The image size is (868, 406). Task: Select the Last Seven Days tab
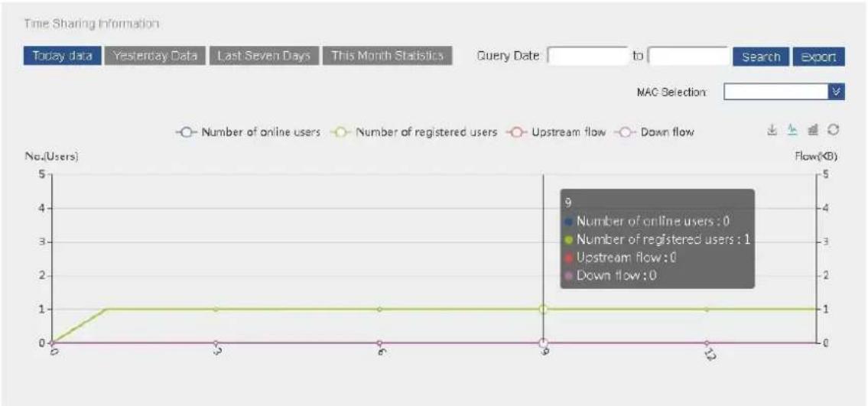(x=264, y=56)
